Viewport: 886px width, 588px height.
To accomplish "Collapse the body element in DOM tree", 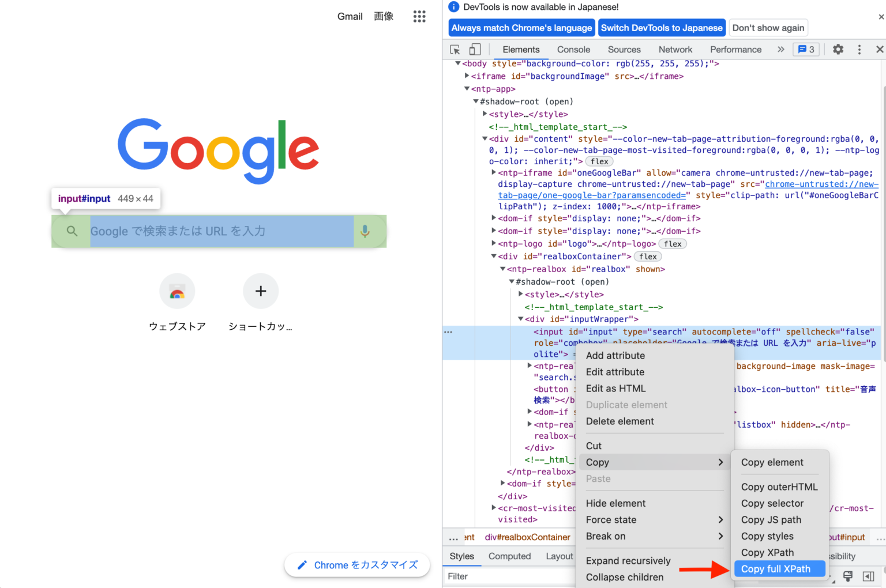I will (x=457, y=63).
